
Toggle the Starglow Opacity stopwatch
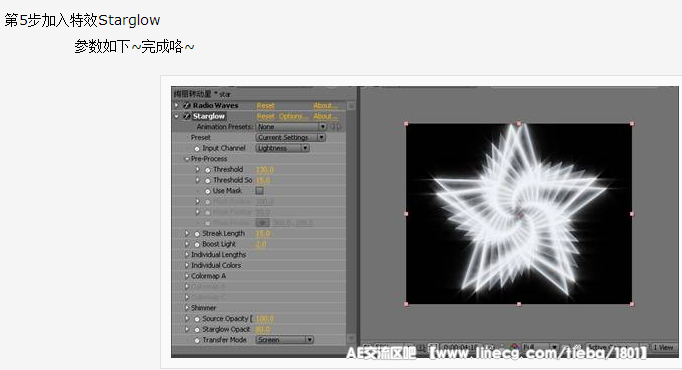(197, 330)
